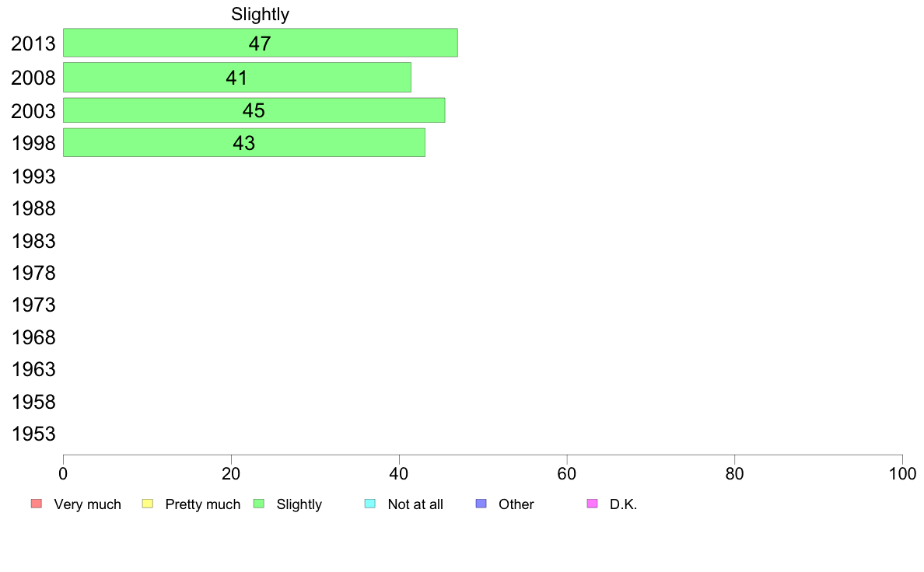The width and height of the screenshot is (924, 572).
Task: Click the cyan Not at all swatch
Action: tap(370, 504)
